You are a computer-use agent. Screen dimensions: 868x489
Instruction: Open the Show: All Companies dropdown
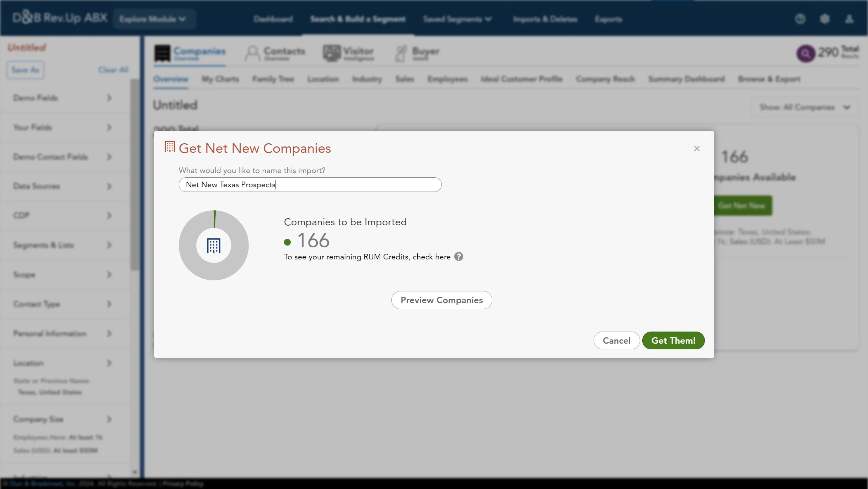pos(805,107)
